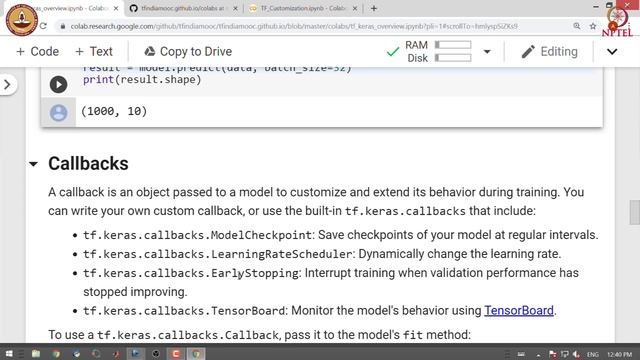Screen dimensions: 640x360
Task: Bookmark this page with star icon
Action: tap(593, 26)
